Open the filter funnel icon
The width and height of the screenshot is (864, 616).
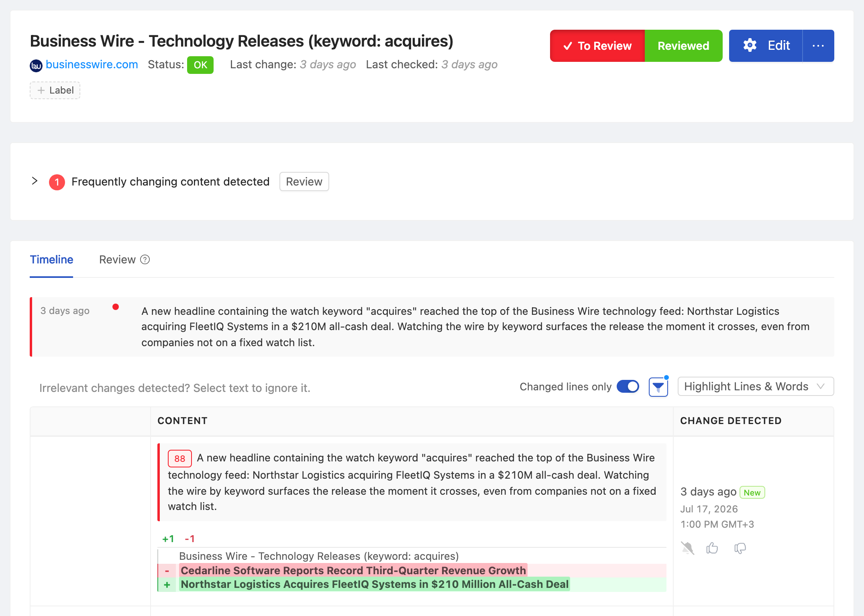coord(658,387)
